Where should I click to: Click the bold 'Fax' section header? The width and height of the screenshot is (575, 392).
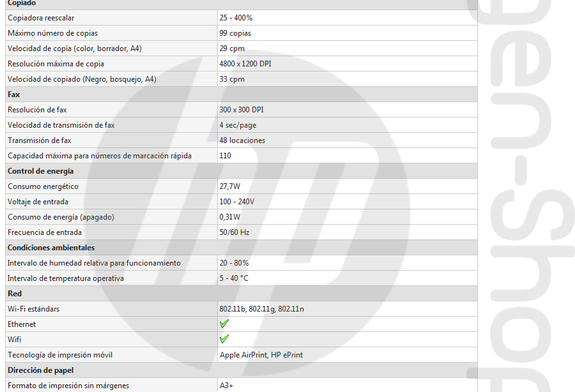coord(14,94)
